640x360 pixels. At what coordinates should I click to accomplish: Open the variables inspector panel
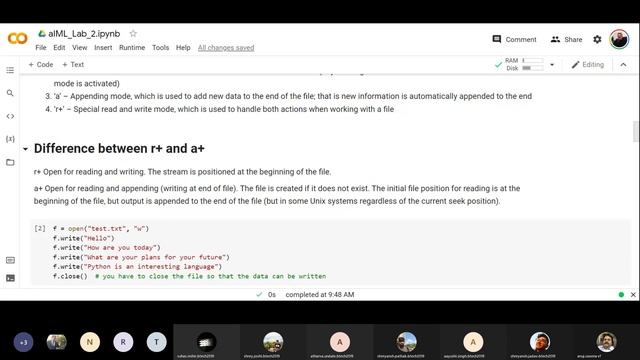click(x=10, y=139)
